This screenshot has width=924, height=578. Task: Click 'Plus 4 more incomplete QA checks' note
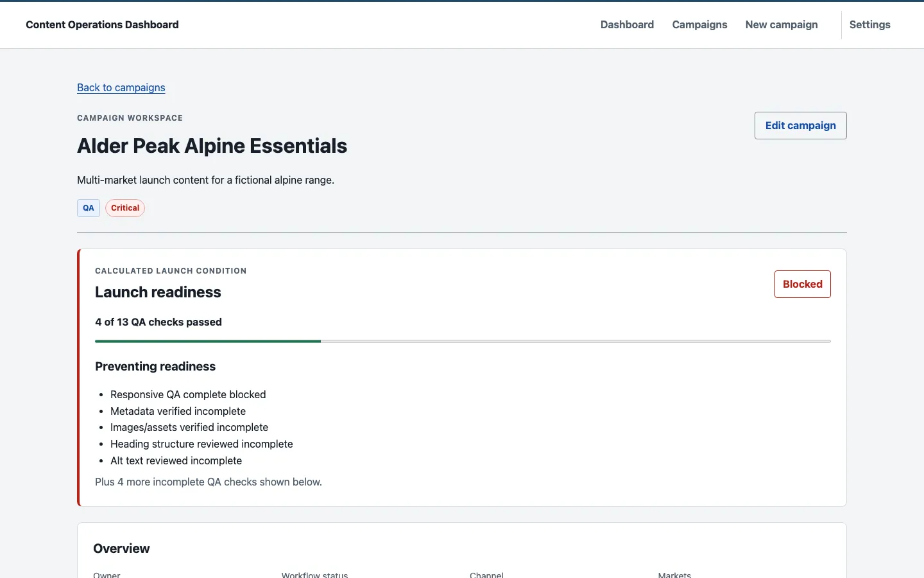click(x=209, y=482)
